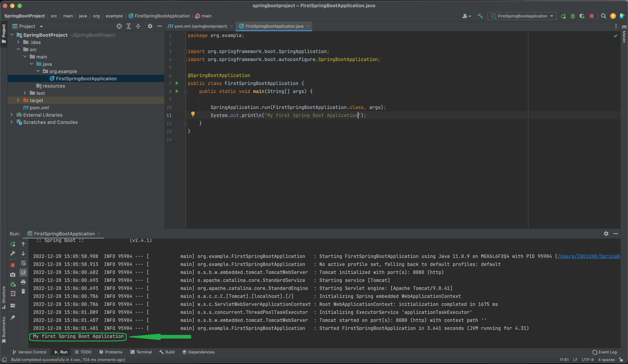Open Project panel gear options
This screenshot has height=364, width=628.
150,26
